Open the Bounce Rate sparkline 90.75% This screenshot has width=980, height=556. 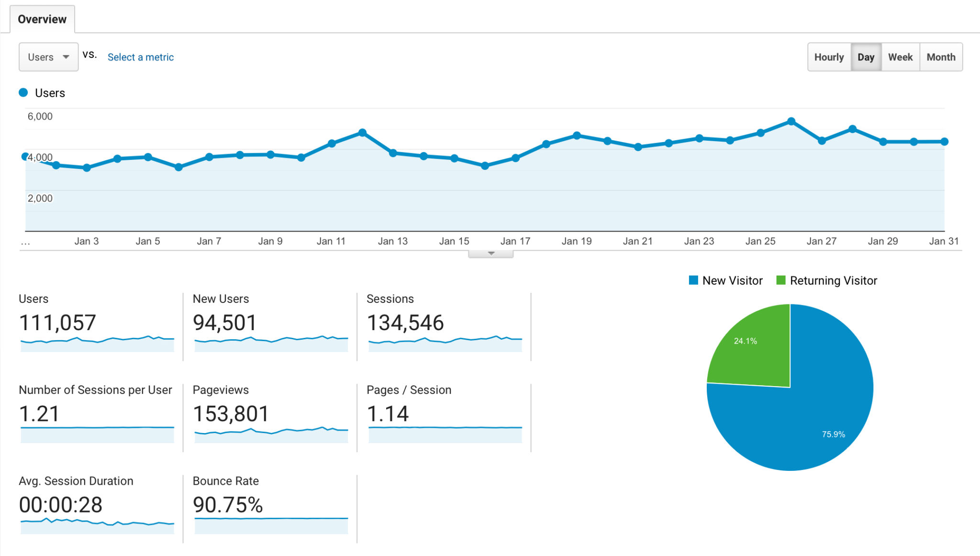[x=271, y=525]
